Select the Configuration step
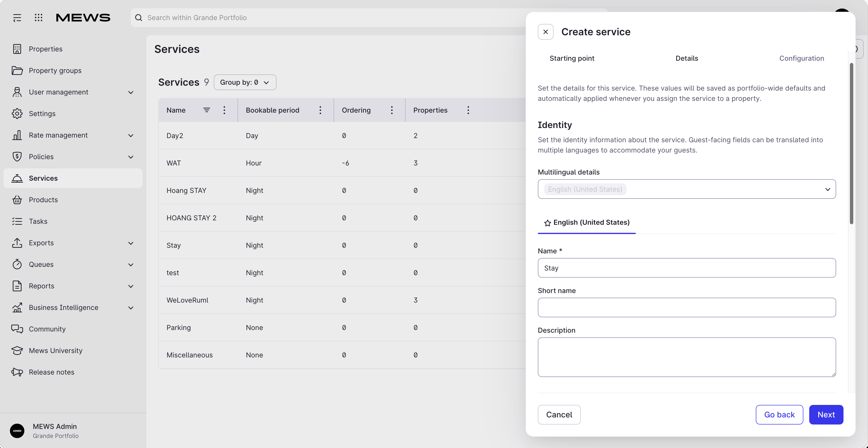Screen dimensions: 868x448 [802, 58]
